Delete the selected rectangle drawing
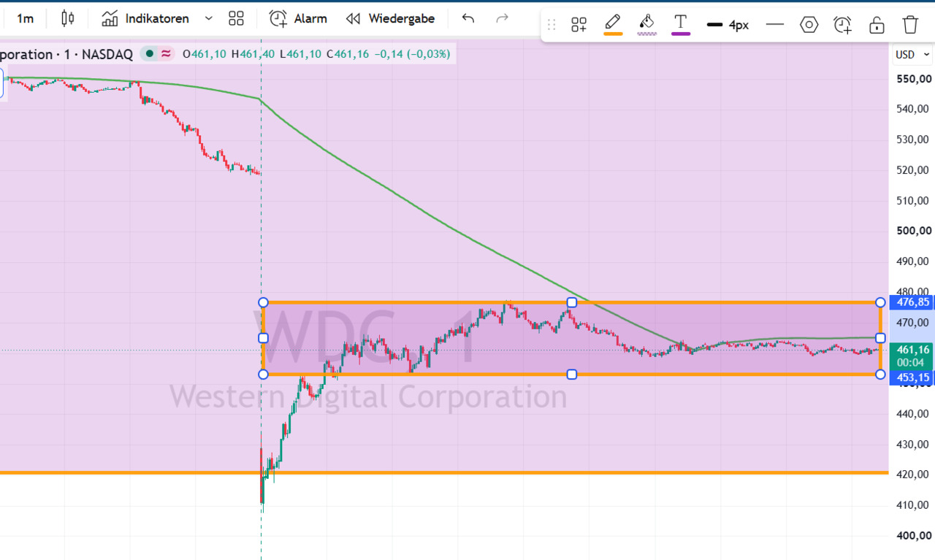 pyautogui.click(x=910, y=25)
